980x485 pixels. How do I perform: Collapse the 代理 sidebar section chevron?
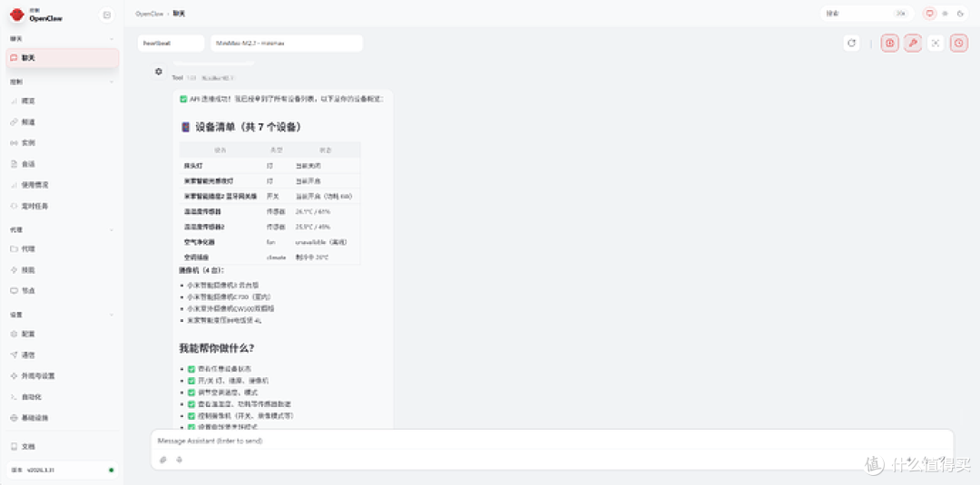coord(112,229)
